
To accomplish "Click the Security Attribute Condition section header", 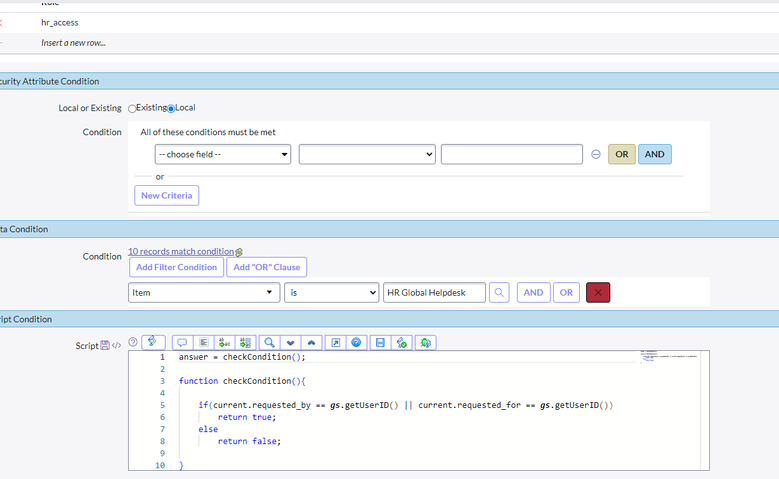I will (x=390, y=81).
